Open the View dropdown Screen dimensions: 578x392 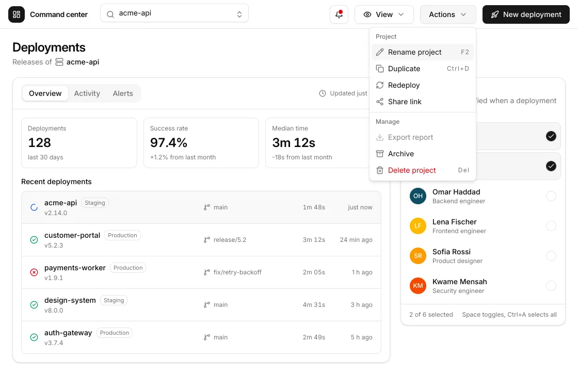coord(384,14)
